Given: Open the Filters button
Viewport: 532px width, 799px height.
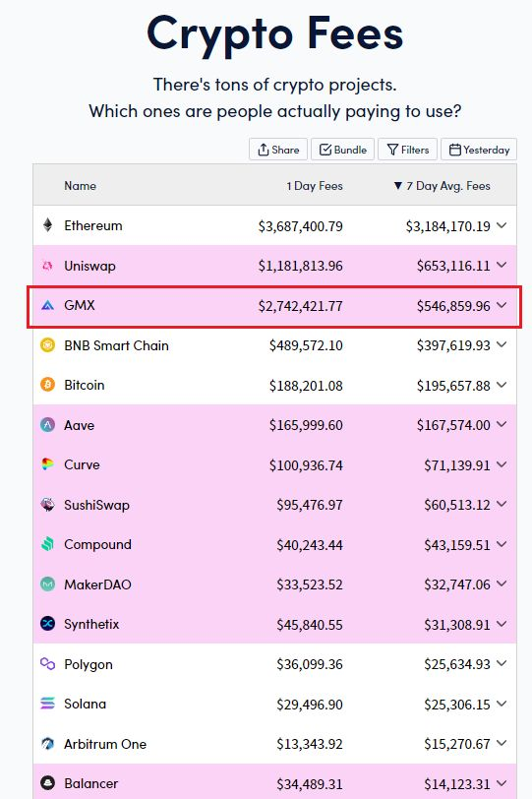Looking at the screenshot, I should click(407, 150).
